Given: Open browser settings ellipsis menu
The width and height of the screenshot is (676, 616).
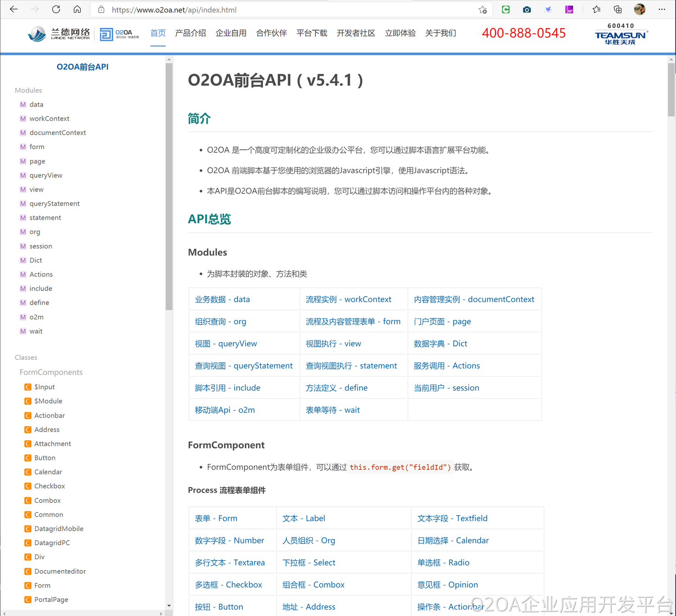Looking at the screenshot, I should click(662, 9).
